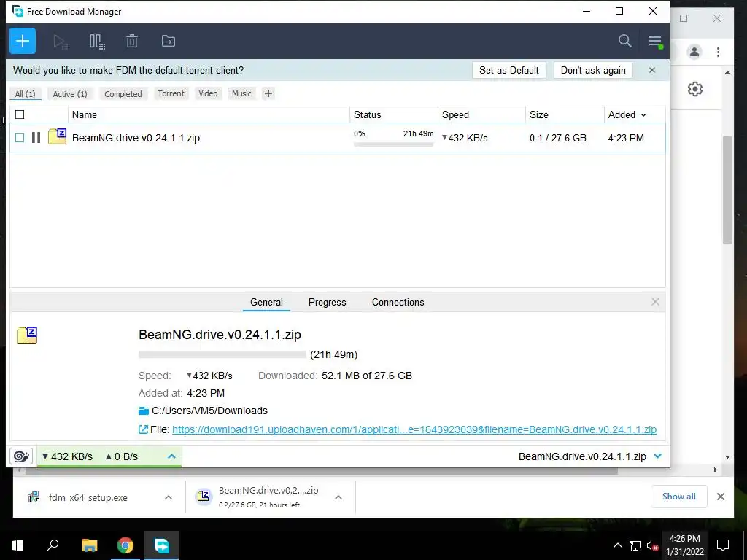Click the muted volume tray icon

click(652, 545)
